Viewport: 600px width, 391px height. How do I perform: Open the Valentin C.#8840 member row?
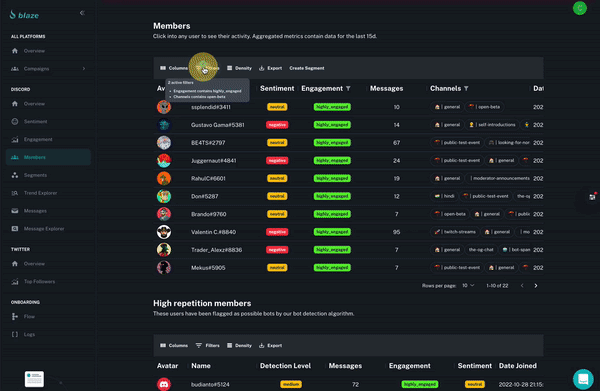coord(348,232)
